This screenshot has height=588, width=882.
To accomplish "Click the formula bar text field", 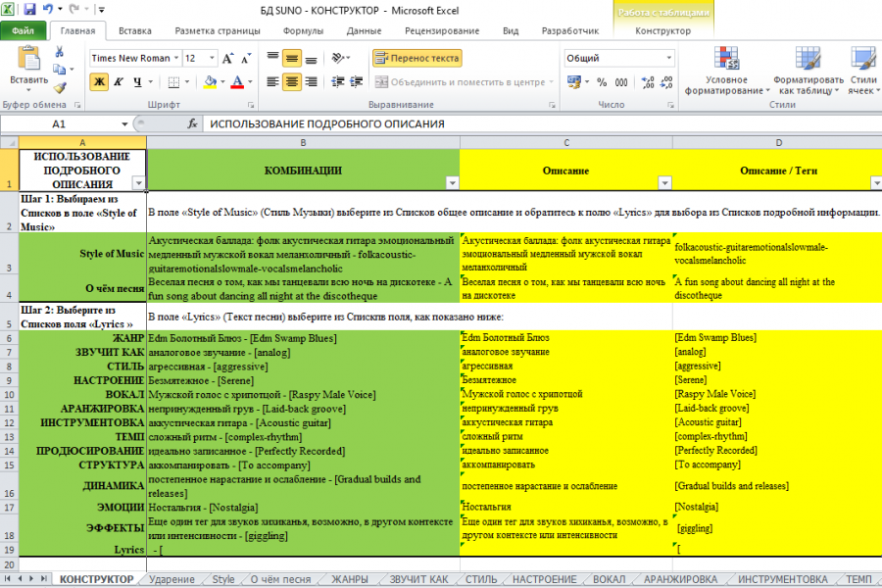I will [542, 124].
